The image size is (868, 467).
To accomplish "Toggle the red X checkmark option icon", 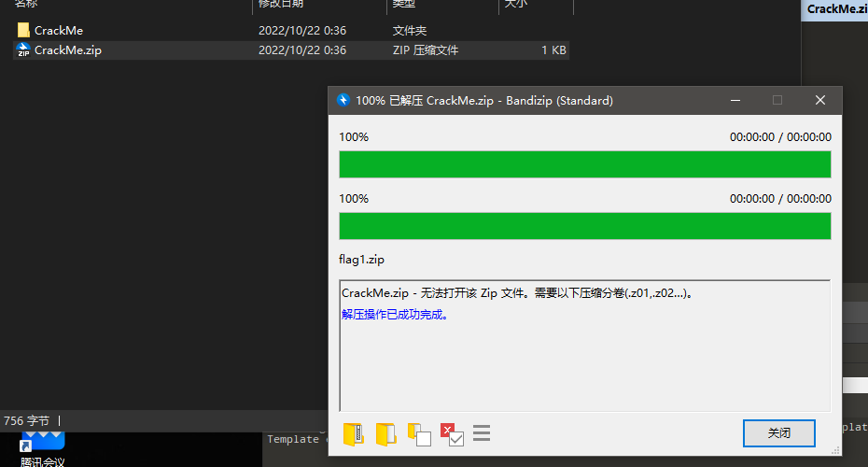I will pyautogui.click(x=451, y=434).
